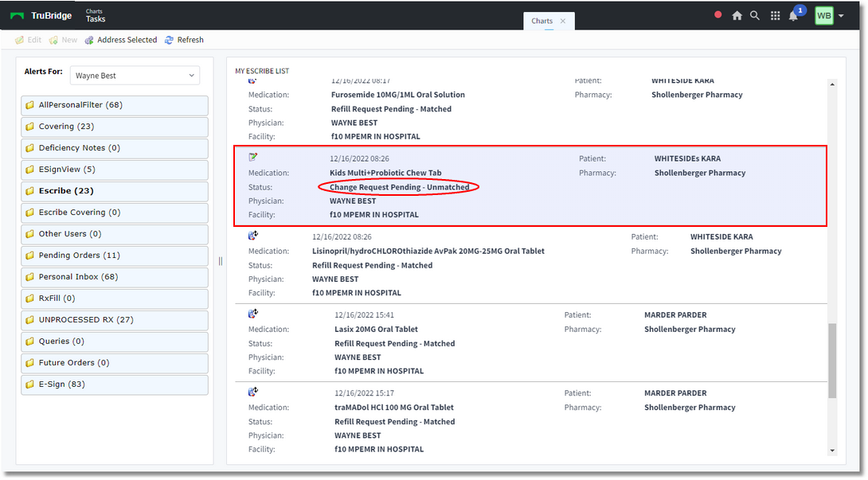868x480 pixels.
Task: Open the notifications bell
Action: click(x=793, y=15)
